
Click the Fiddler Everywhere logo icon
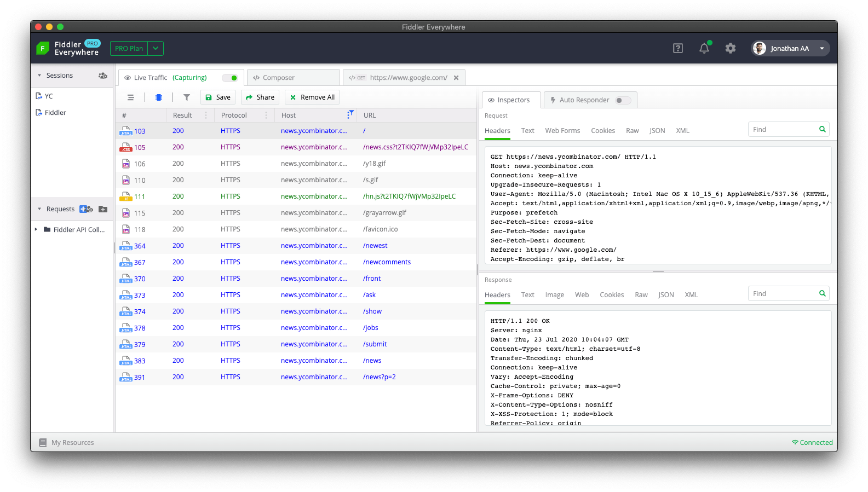pos(43,48)
